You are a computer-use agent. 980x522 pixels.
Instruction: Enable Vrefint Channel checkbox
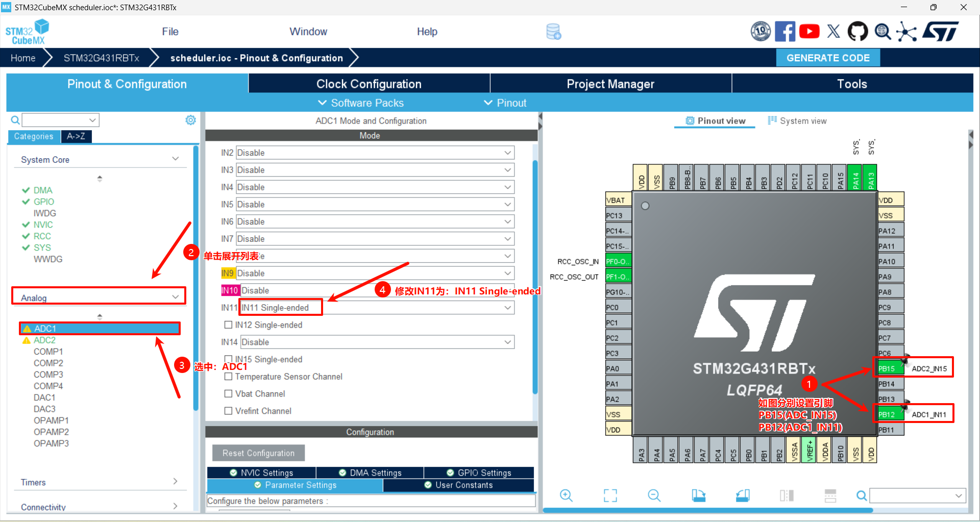[x=229, y=411]
